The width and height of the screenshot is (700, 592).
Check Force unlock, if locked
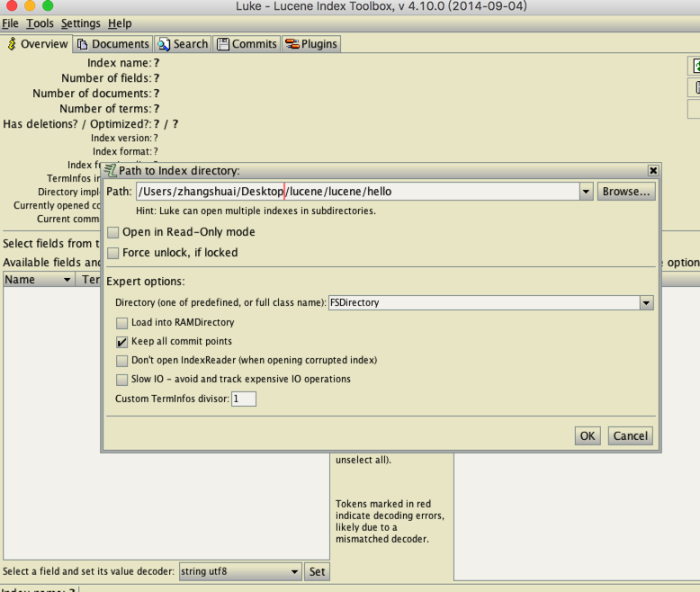[113, 253]
